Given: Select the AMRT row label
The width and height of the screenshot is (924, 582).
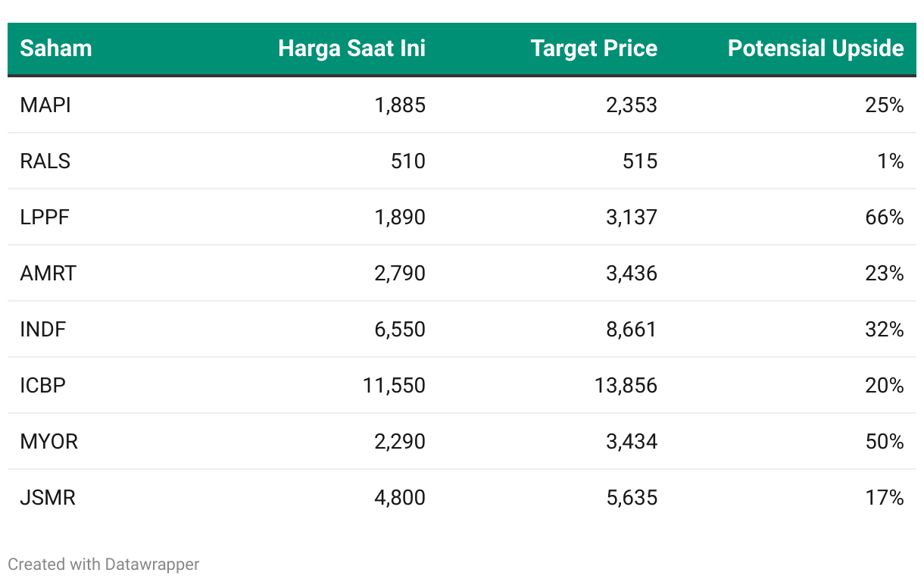Looking at the screenshot, I should click(48, 274).
